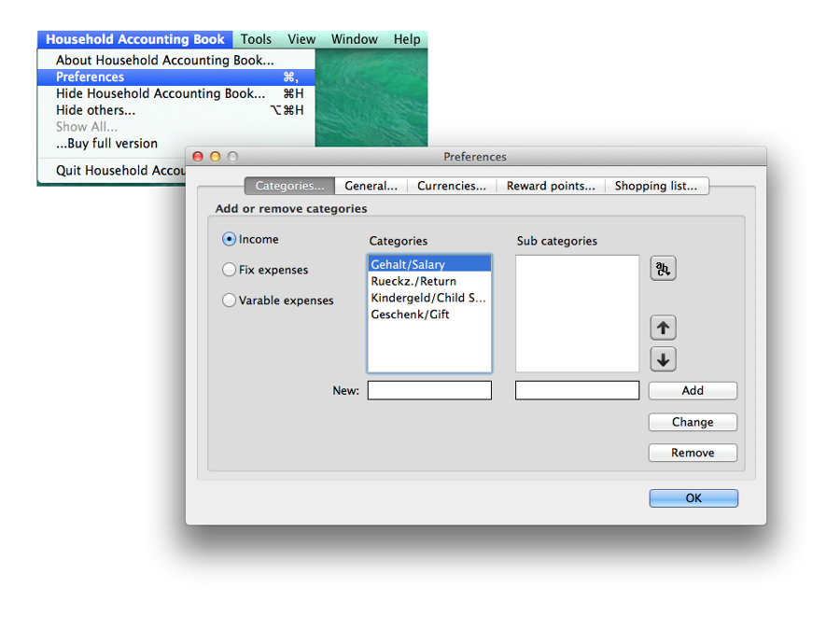Go to the Reward points tab
The height and width of the screenshot is (630, 840).
point(550,186)
